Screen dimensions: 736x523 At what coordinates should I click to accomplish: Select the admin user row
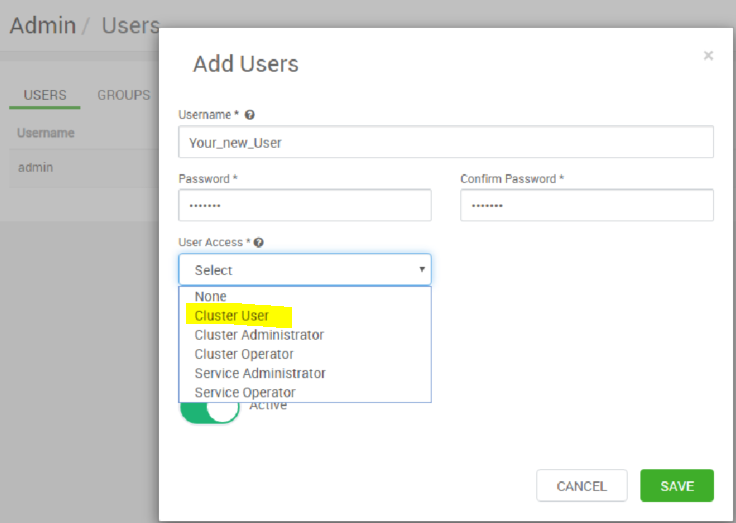(x=36, y=167)
